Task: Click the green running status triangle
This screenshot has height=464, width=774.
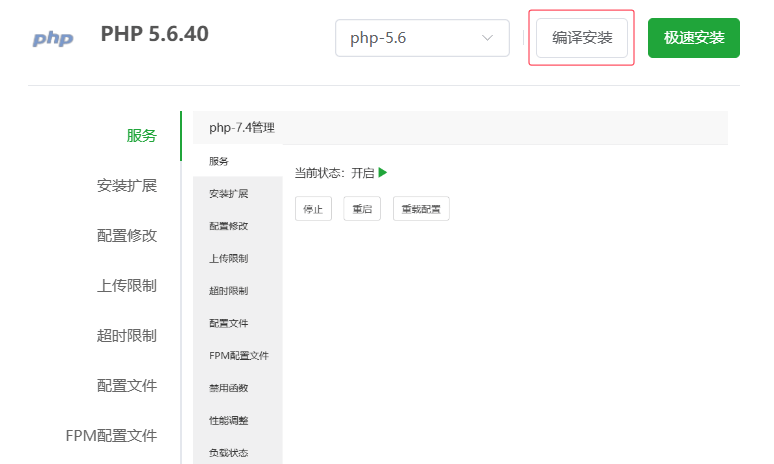Action: click(383, 172)
